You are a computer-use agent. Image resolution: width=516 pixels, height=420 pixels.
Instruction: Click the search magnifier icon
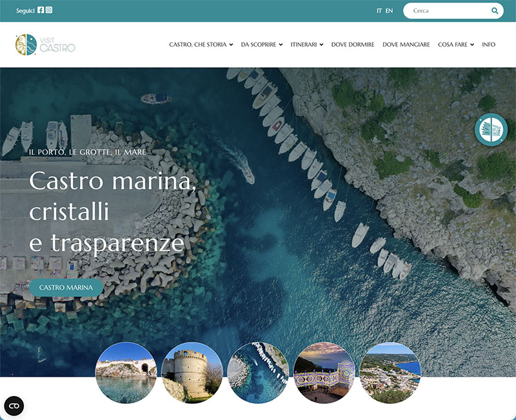coord(495,11)
